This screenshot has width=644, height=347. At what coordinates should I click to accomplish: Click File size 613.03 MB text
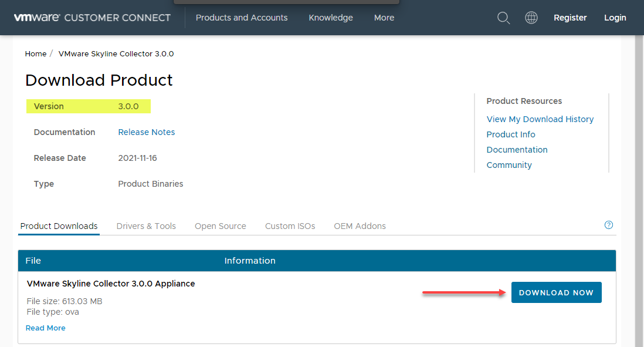(65, 301)
